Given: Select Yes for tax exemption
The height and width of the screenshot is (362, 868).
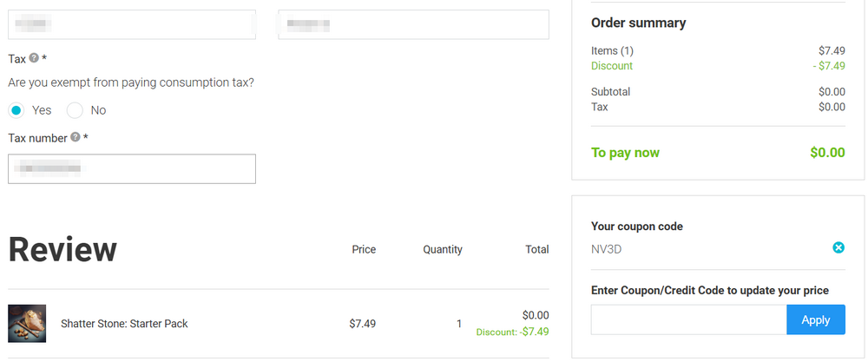Looking at the screenshot, I should 16,110.
